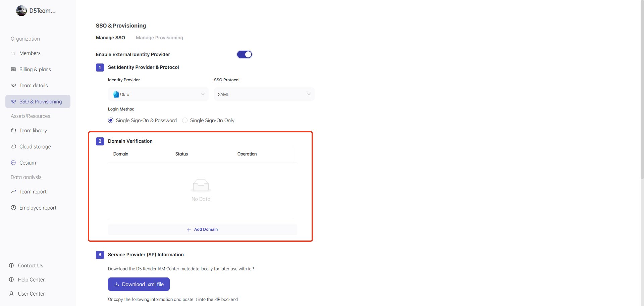Disable the External Identity Provider toggle
The image size is (644, 306).
click(x=245, y=54)
